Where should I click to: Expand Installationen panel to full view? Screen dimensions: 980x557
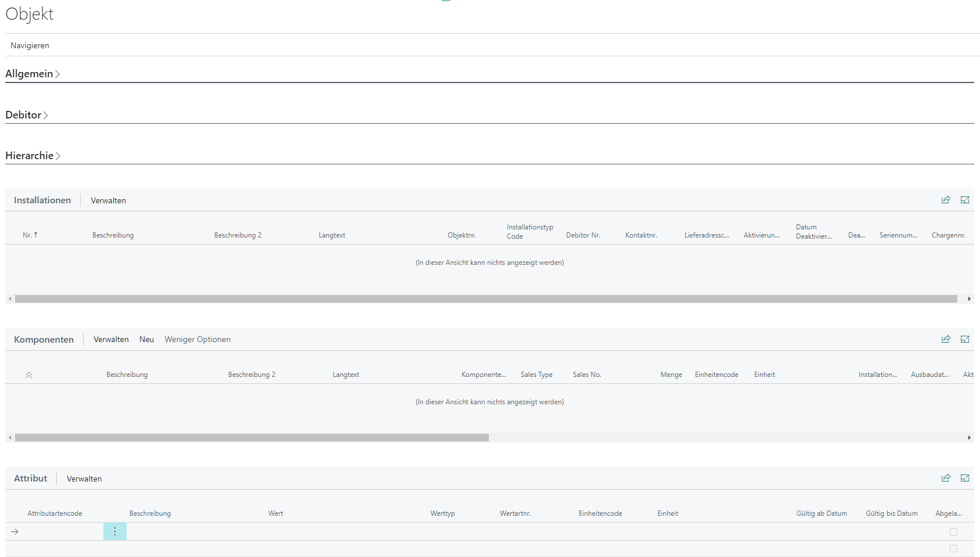point(965,200)
